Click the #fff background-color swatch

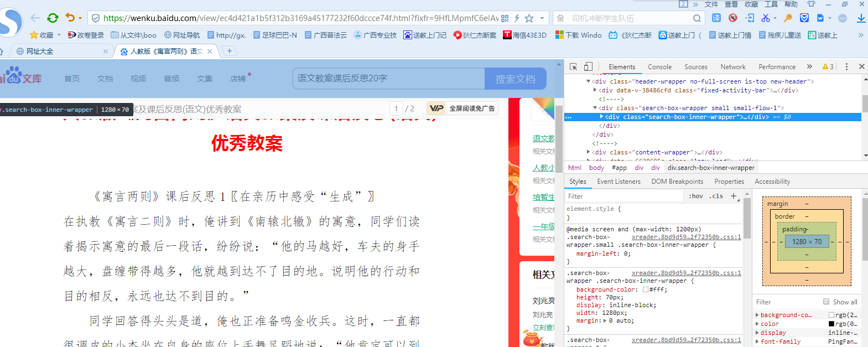tap(645, 289)
